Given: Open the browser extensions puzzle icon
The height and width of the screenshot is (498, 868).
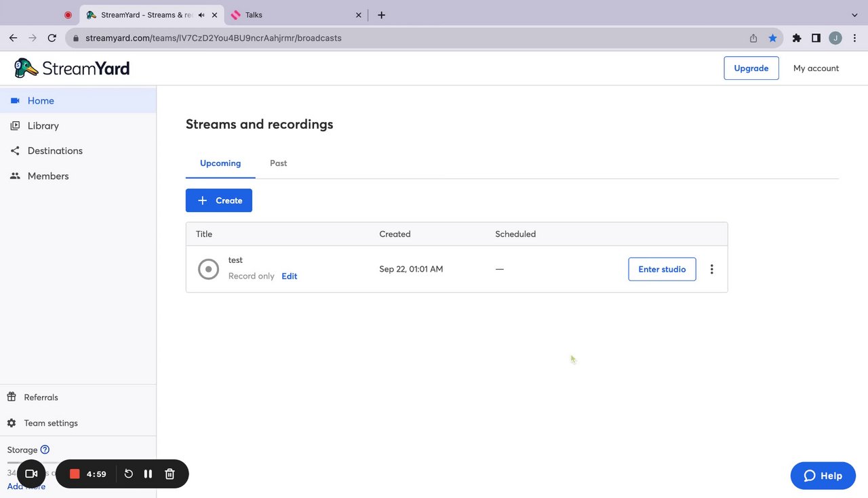Looking at the screenshot, I should [x=797, y=38].
